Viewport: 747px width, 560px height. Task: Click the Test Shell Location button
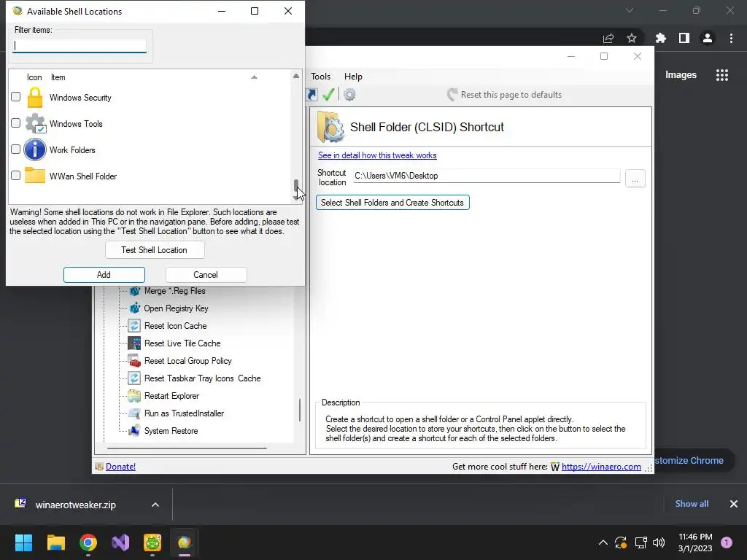click(155, 250)
